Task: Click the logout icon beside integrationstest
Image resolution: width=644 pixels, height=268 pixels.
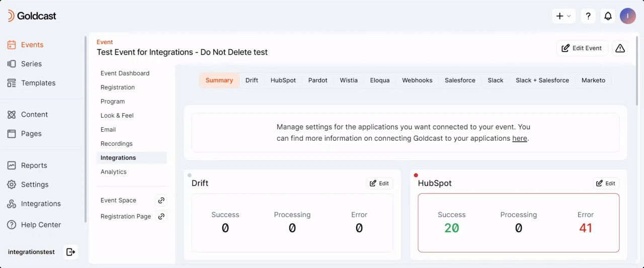Action: [x=70, y=252]
